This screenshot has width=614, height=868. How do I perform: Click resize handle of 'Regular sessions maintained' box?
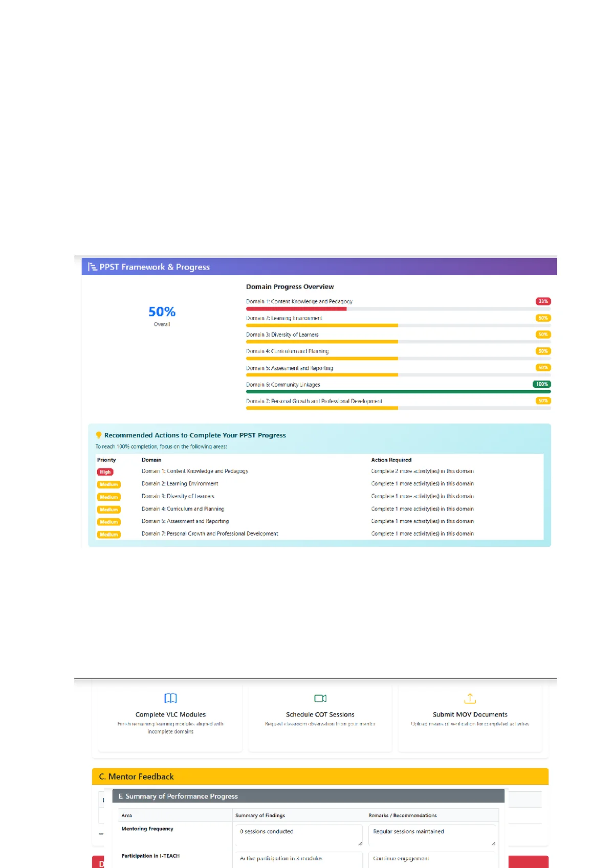493,843
